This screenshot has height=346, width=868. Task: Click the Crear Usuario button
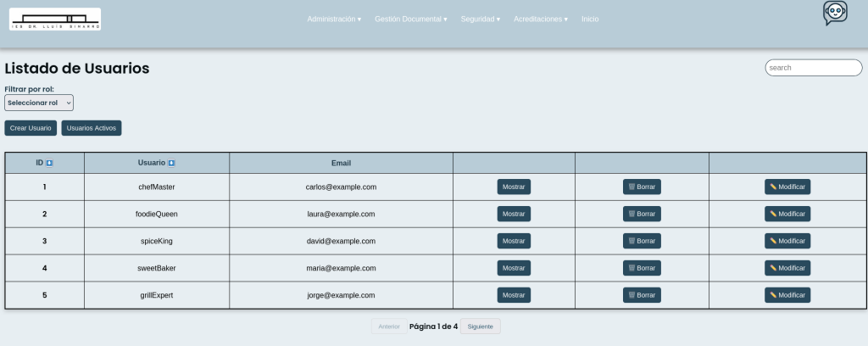tap(31, 128)
